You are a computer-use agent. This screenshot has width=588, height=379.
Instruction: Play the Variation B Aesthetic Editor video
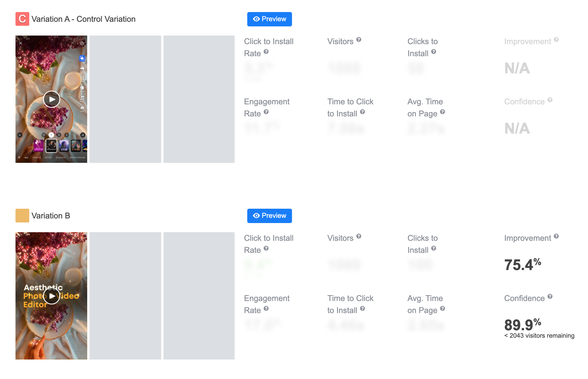[x=52, y=296]
